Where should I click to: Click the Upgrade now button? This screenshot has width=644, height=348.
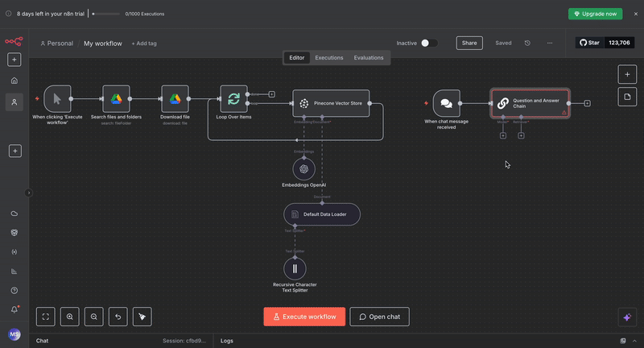tap(595, 14)
